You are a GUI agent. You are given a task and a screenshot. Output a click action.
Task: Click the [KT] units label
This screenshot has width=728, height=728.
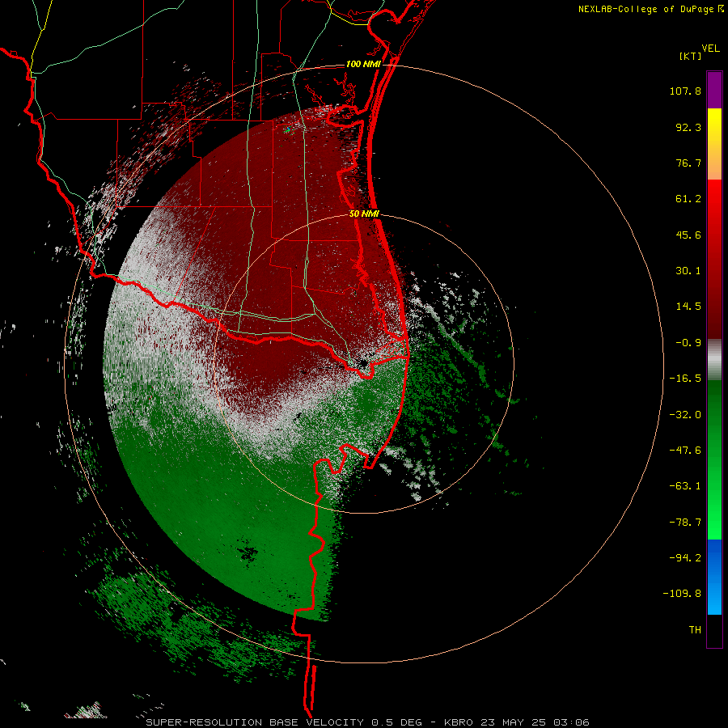[x=691, y=56]
